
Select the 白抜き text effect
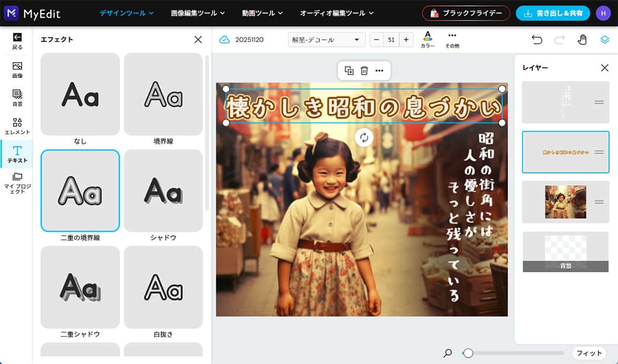[x=163, y=287]
